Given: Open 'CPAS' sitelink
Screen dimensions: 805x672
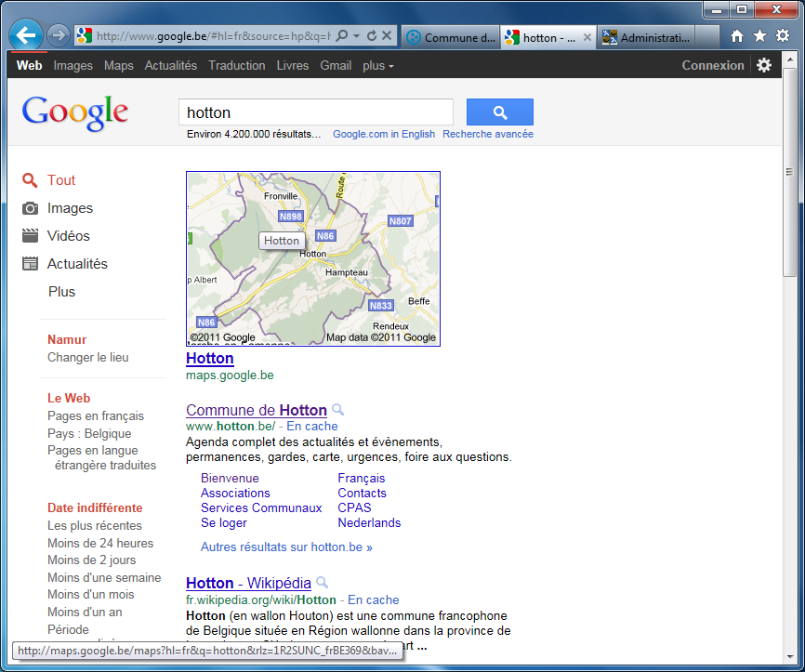Looking at the screenshot, I should 354,507.
